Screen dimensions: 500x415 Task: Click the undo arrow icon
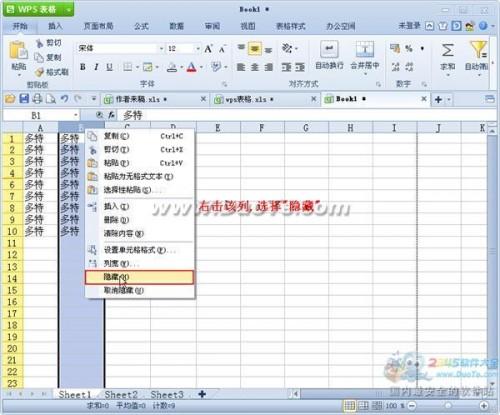pyautogui.click(x=64, y=99)
